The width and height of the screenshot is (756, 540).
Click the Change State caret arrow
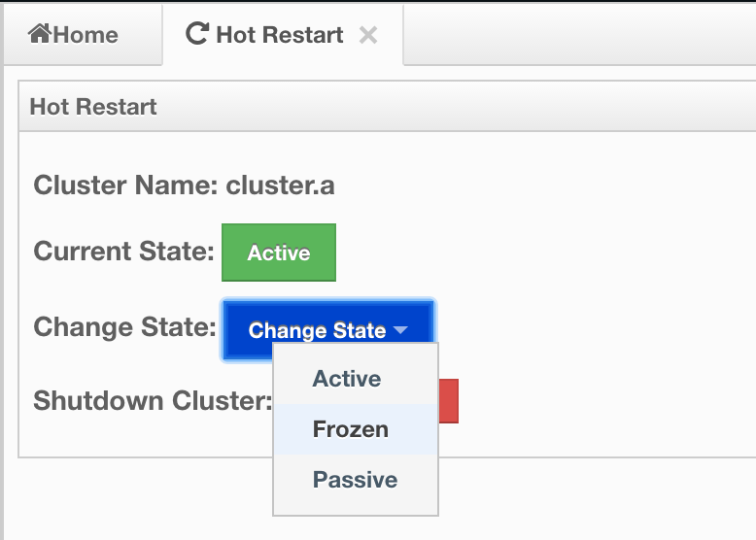(x=400, y=330)
